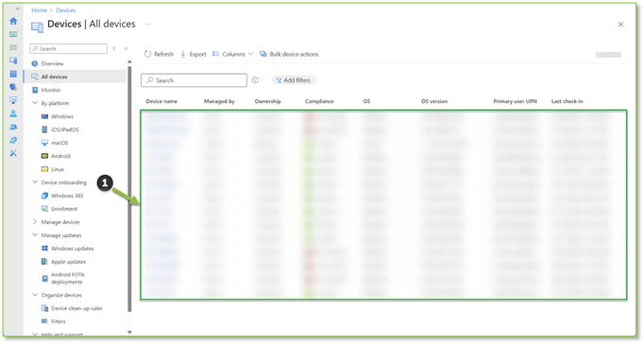Sort by Managed by column
The image size is (644, 344).
[219, 101]
